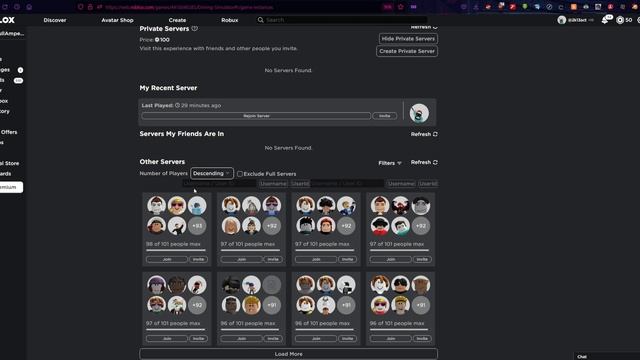The height and width of the screenshot is (360, 640).
Task: Refresh the Other Servers list
Action: (x=424, y=162)
